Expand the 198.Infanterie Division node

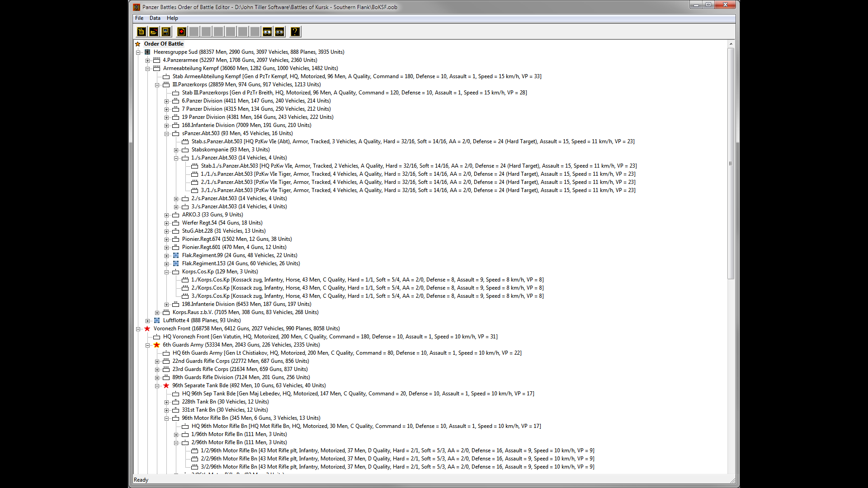[x=167, y=305]
